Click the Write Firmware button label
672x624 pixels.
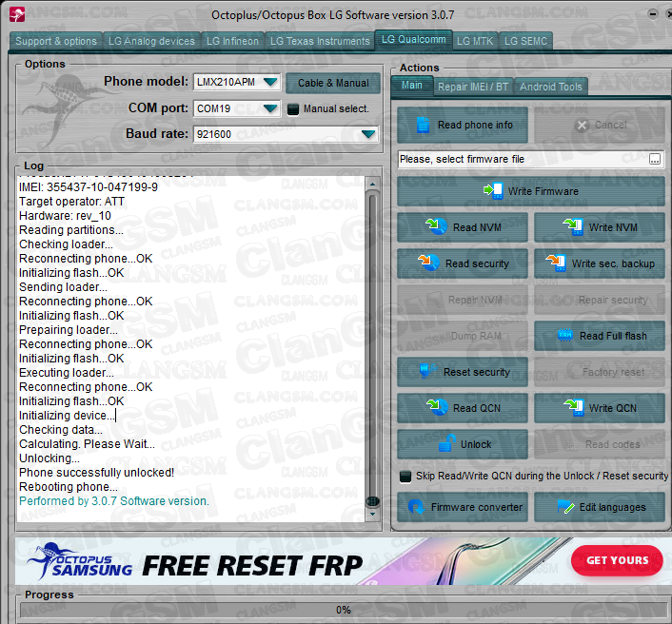point(543,191)
